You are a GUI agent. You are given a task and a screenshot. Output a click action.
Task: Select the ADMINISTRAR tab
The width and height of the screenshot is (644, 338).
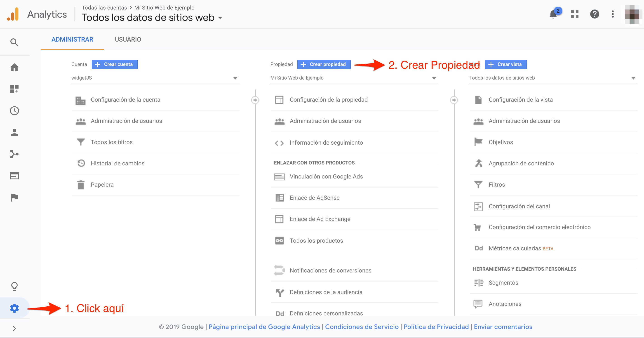(x=72, y=40)
